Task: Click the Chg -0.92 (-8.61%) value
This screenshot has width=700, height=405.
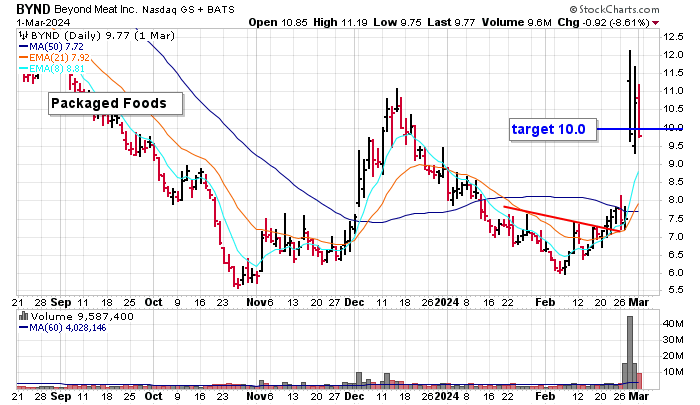Action: tap(604, 22)
